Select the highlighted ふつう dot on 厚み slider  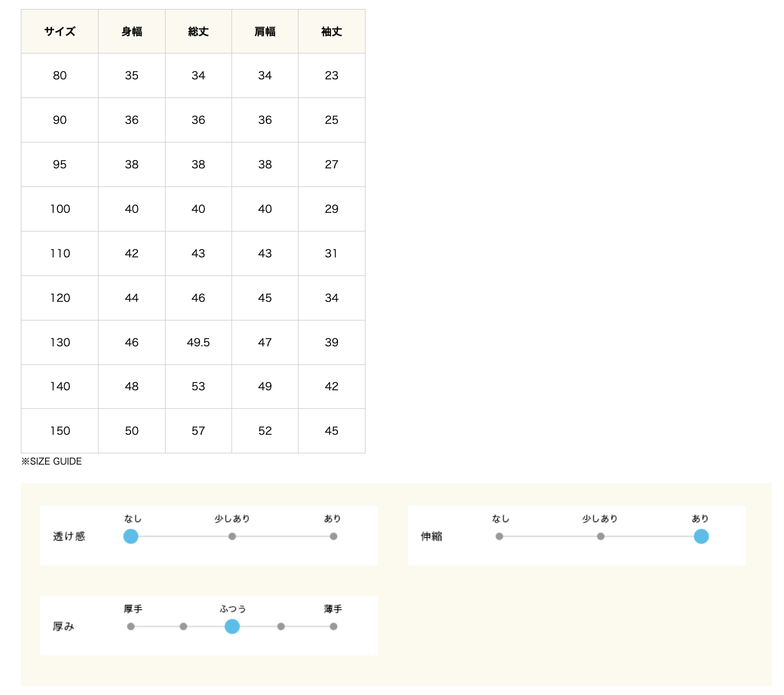232,626
